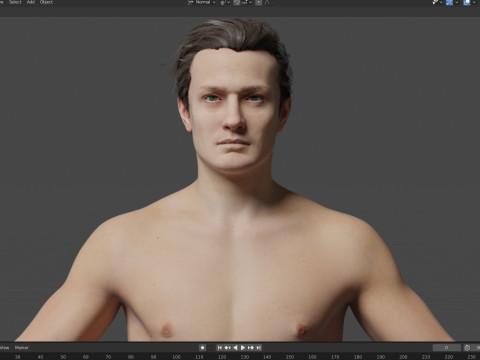Screen dimensions: 480x360
Task: Click frame 50 on timeline ruler
Action: click(x=63, y=357)
